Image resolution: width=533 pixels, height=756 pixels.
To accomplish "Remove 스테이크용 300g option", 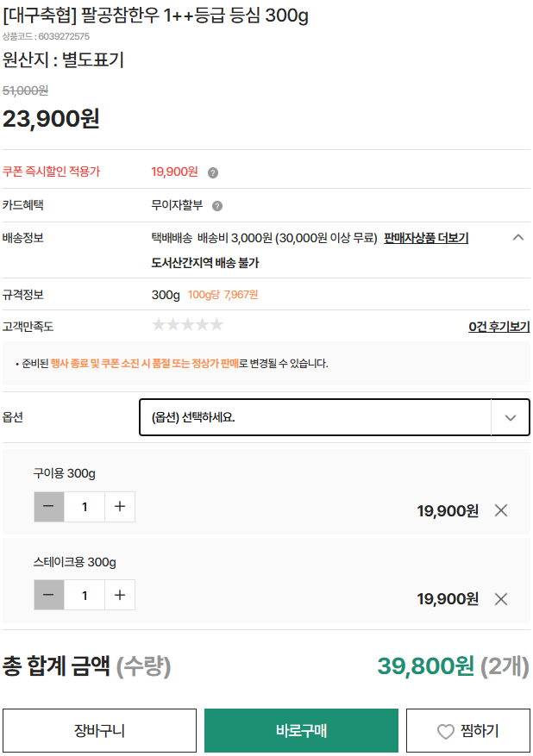I will tap(501, 599).
